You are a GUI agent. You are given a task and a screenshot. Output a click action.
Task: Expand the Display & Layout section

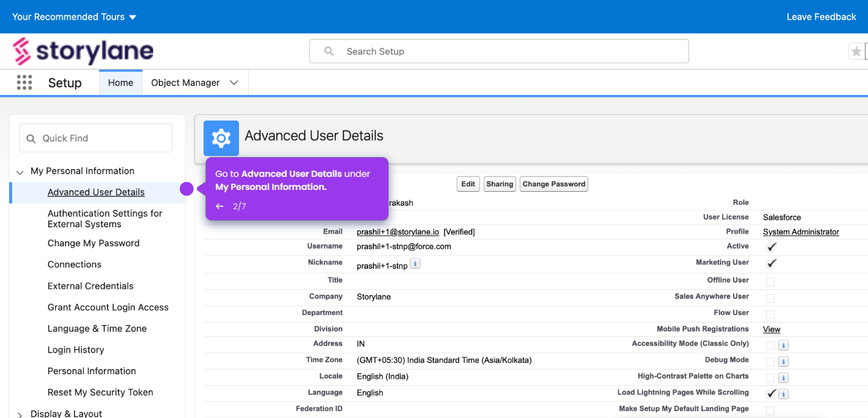pos(20,415)
